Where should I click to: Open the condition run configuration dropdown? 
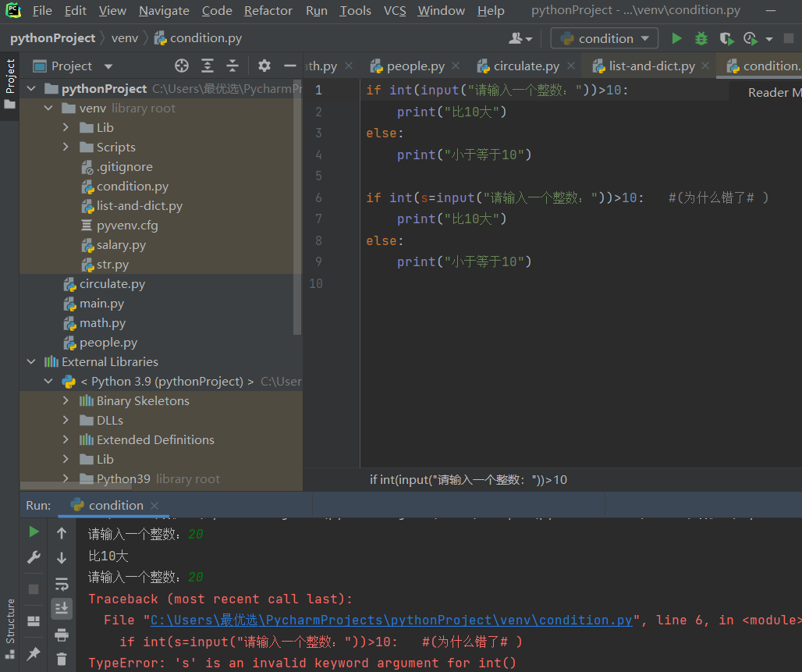(605, 38)
